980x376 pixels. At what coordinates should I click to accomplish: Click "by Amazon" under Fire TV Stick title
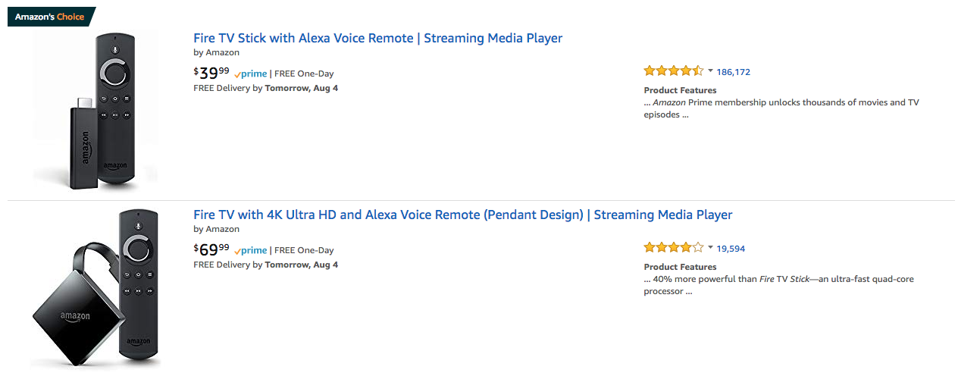[x=216, y=53]
